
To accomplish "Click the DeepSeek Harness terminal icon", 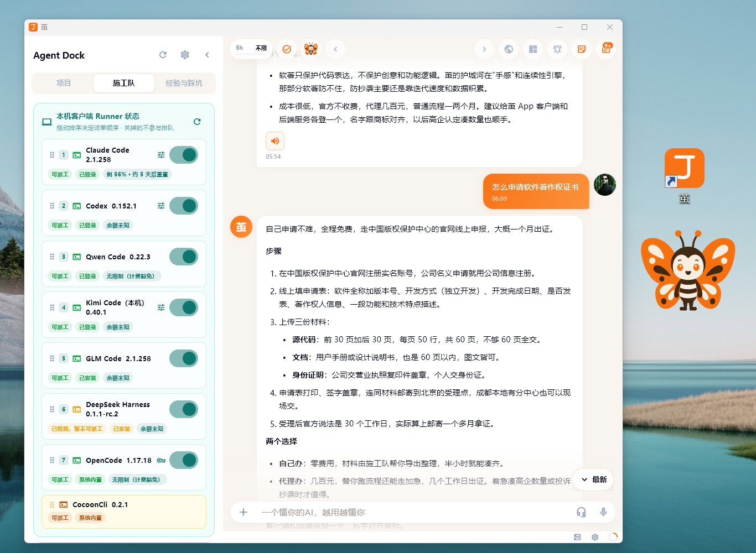I will tap(76, 410).
